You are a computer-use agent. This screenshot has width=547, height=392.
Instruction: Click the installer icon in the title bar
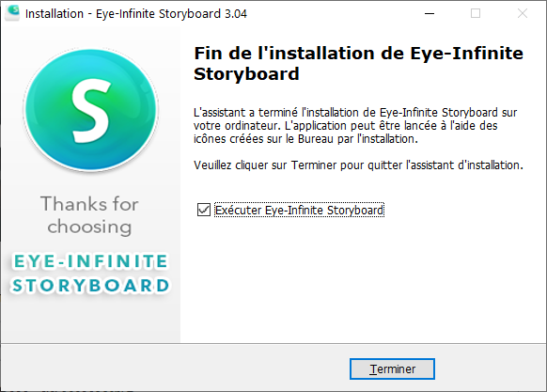13,13
